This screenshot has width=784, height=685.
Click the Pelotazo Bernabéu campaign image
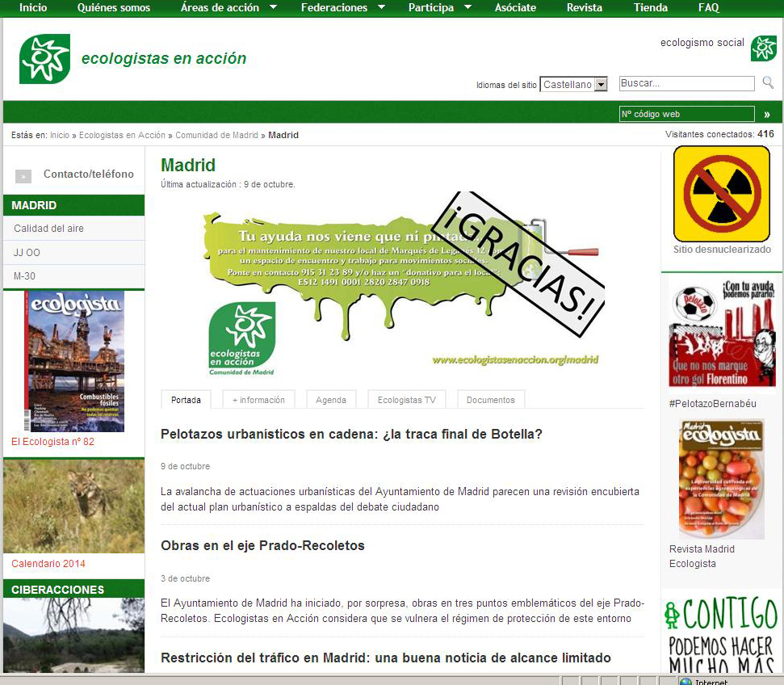pos(722,334)
